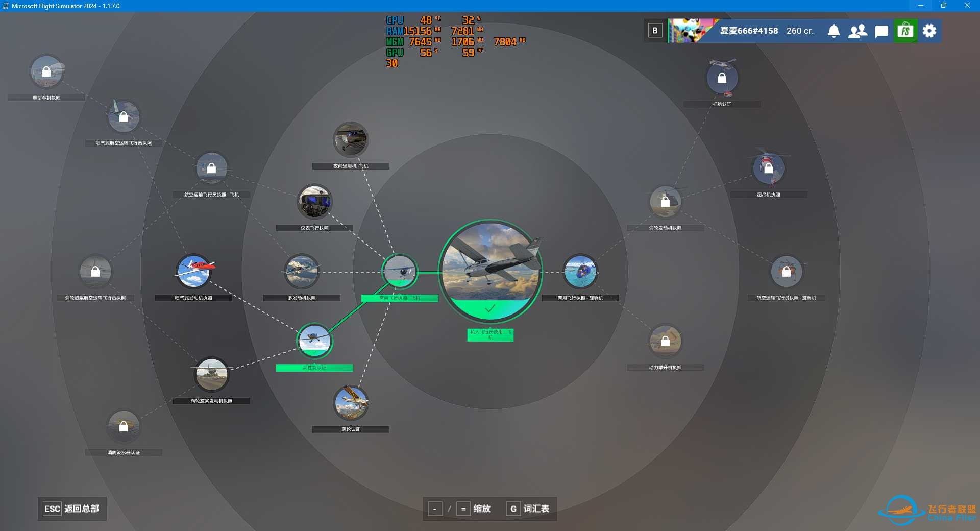The image size is (980, 531).
Task: Click ESC 返回总部 to go back
Action: 72,509
